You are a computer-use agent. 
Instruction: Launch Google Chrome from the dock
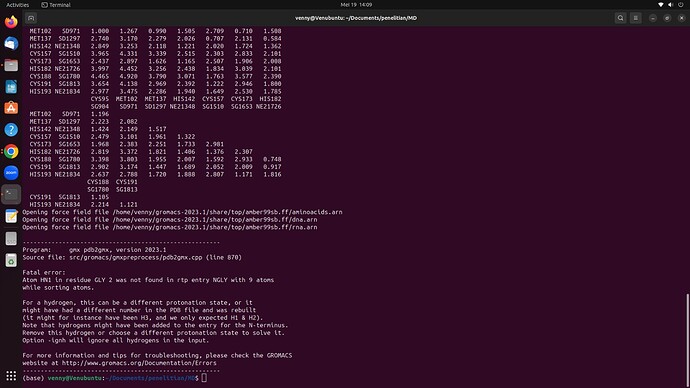(x=11, y=151)
